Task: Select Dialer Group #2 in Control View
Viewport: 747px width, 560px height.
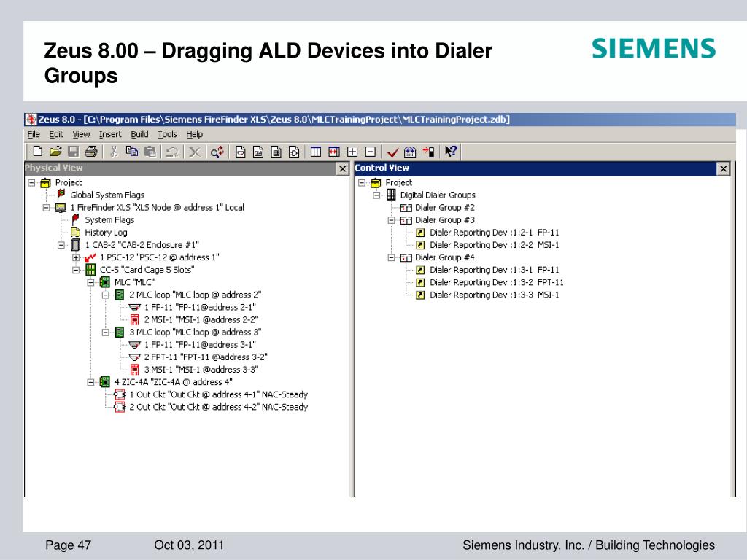Action: 444,208
